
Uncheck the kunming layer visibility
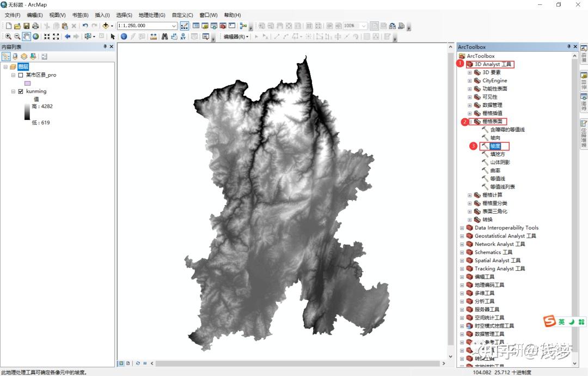21,91
